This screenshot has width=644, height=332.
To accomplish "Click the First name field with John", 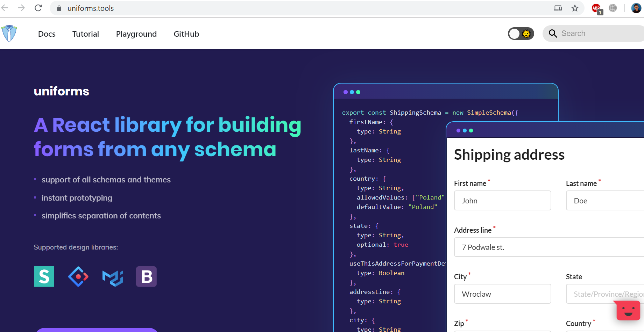I will 502,201.
